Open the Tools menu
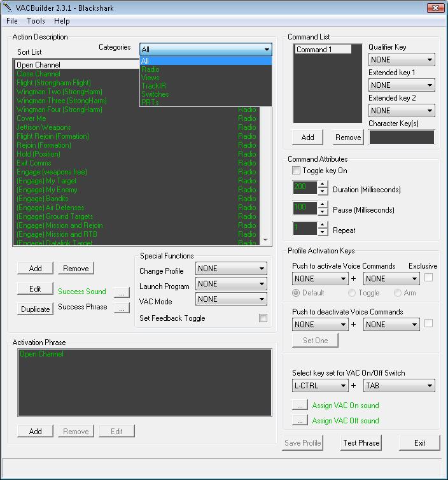 point(36,21)
